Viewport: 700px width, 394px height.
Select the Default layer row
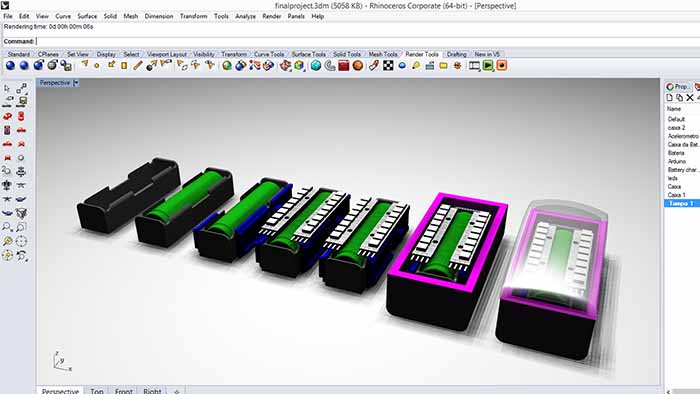682,119
